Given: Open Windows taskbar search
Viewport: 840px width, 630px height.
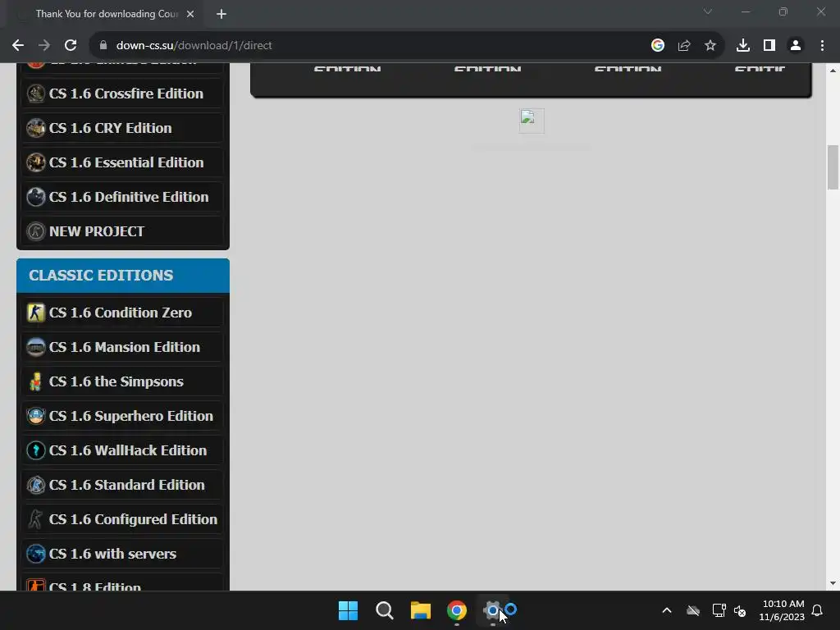Looking at the screenshot, I should click(x=384, y=610).
